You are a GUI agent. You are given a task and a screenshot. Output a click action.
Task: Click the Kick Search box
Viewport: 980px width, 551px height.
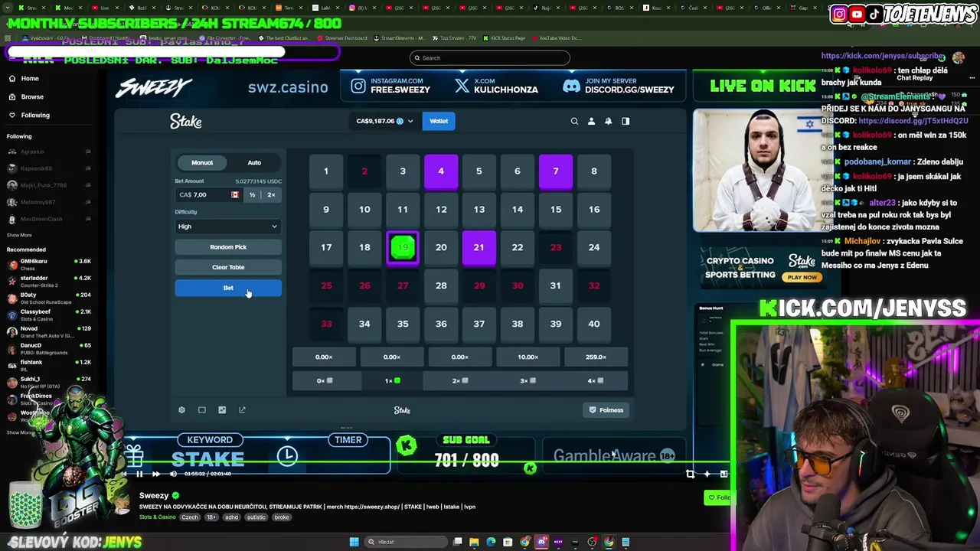pos(490,58)
